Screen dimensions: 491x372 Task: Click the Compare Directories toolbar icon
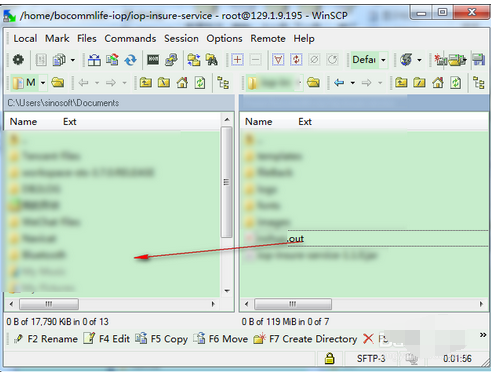click(x=94, y=60)
